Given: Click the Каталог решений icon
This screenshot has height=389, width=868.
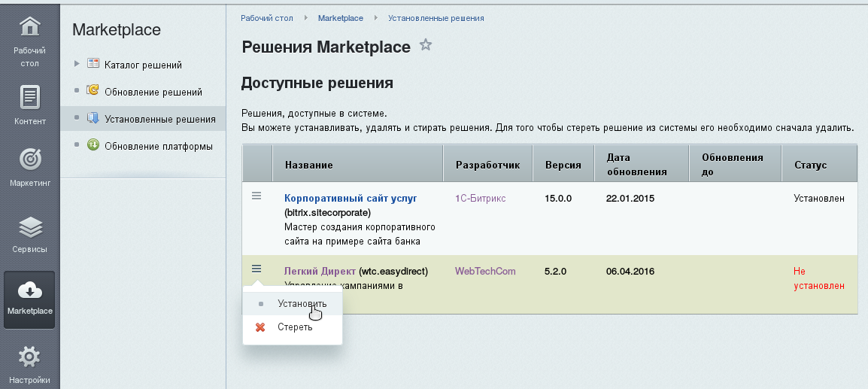Looking at the screenshot, I should pyautogui.click(x=93, y=64).
